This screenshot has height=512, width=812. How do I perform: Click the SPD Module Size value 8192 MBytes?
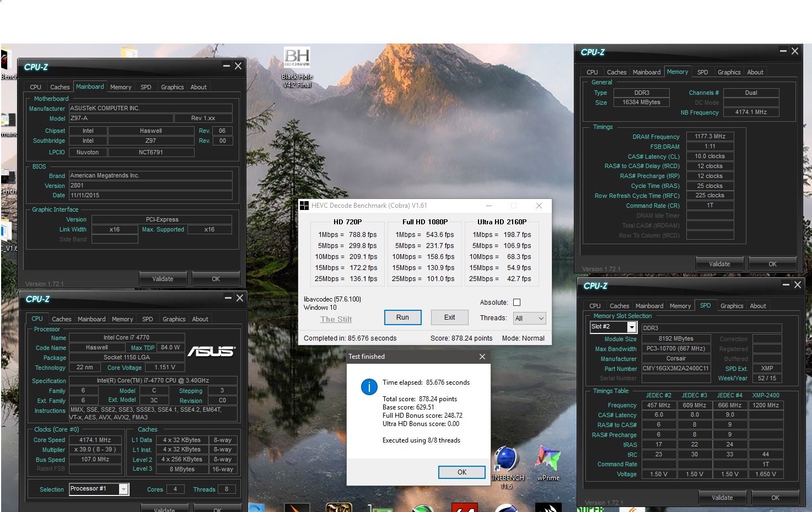click(676, 338)
